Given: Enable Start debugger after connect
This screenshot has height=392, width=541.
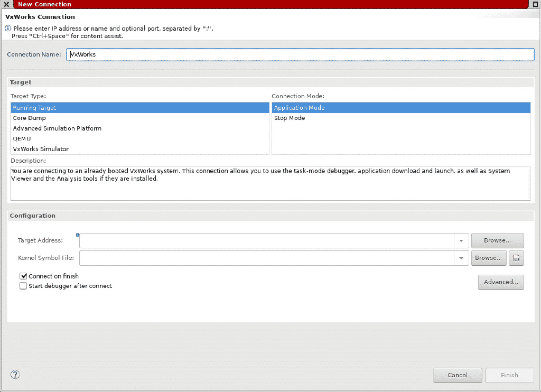Looking at the screenshot, I should pos(23,286).
